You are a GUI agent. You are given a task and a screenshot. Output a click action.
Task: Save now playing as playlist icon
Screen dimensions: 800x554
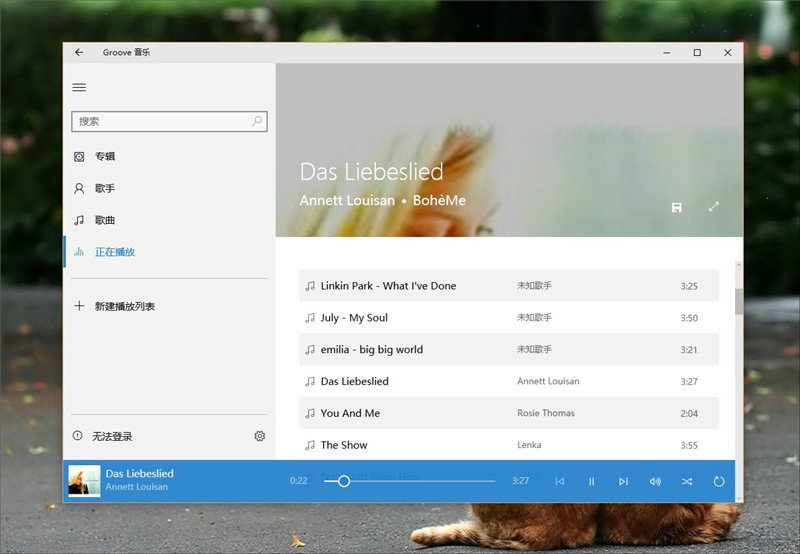(677, 207)
